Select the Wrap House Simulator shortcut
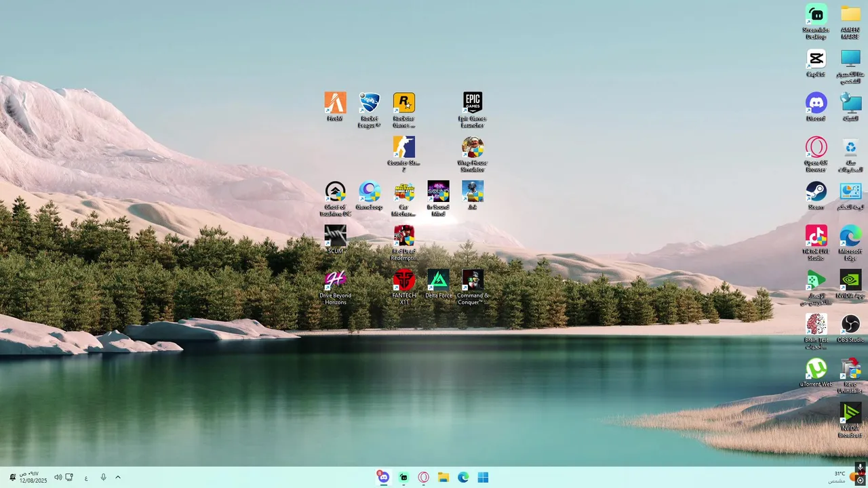 click(x=473, y=154)
